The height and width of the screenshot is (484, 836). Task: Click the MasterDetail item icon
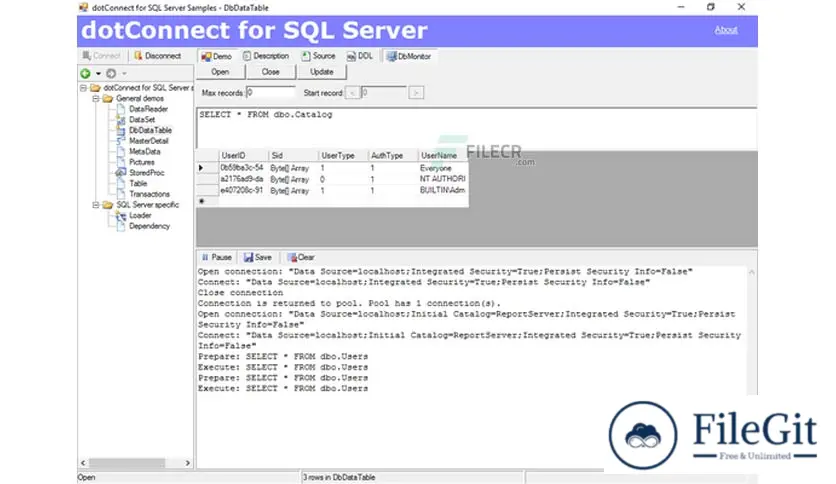(x=121, y=141)
